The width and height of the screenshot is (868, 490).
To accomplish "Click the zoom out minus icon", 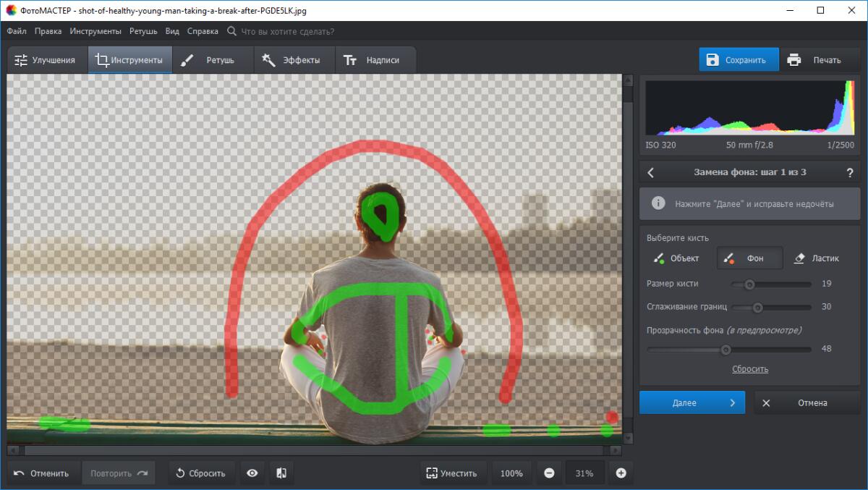I will point(549,473).
